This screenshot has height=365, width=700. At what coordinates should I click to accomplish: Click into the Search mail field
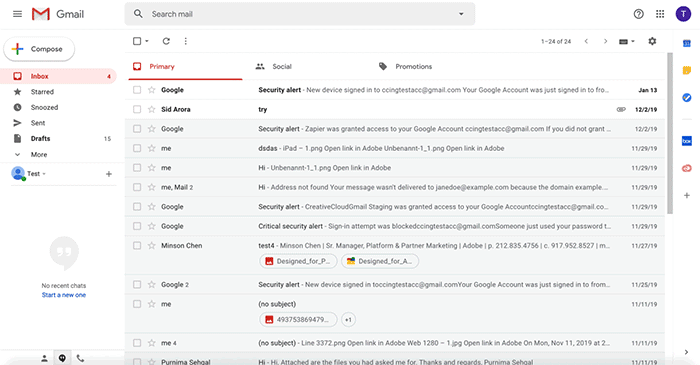click(299, 14)
